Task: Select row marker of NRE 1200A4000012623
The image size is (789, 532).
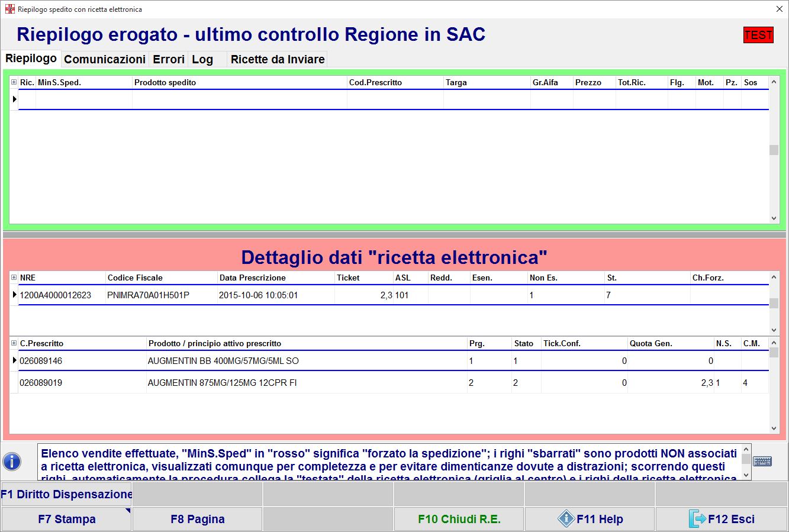Action: tap(14, 295)
